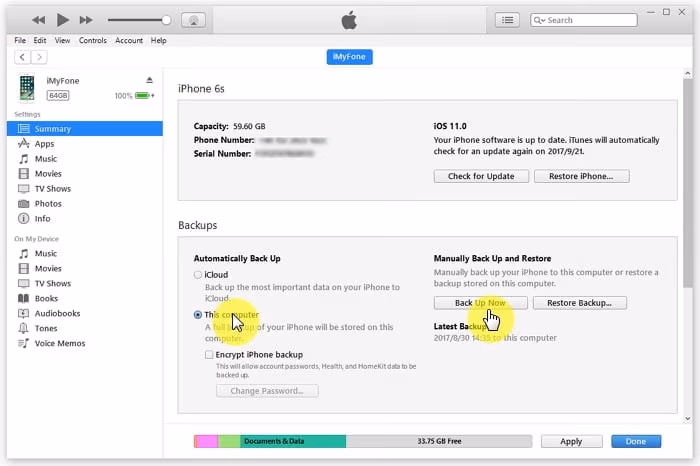Click the pink storage bar segment

206,441
